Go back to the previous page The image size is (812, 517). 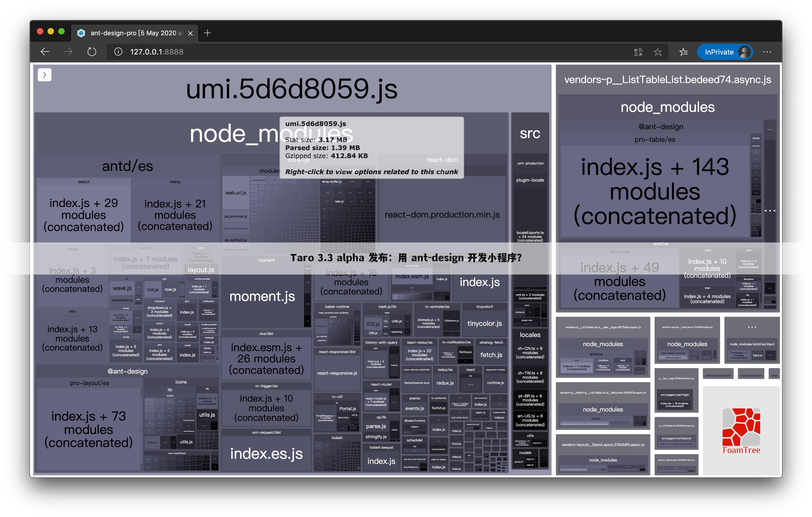pos(45,52)
